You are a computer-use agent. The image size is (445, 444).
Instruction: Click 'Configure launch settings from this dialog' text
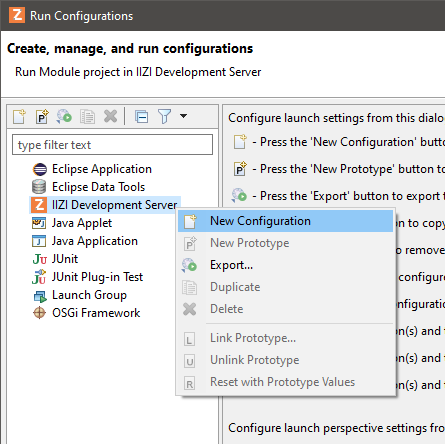tap(336, 118)
